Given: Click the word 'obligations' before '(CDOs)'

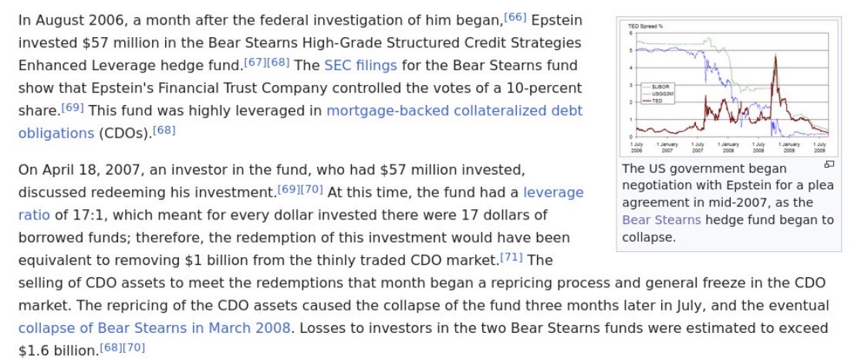Looking at the screenshot, I should [x=56, y=133].
